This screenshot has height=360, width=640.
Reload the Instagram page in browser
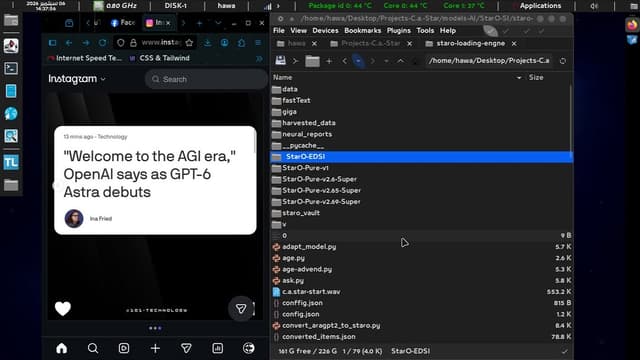tap(102, 42)
